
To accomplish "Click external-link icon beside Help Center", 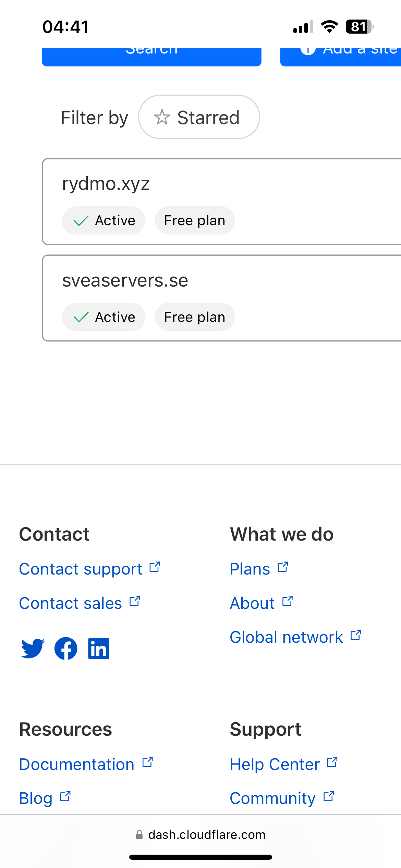I will click(332, 762).
